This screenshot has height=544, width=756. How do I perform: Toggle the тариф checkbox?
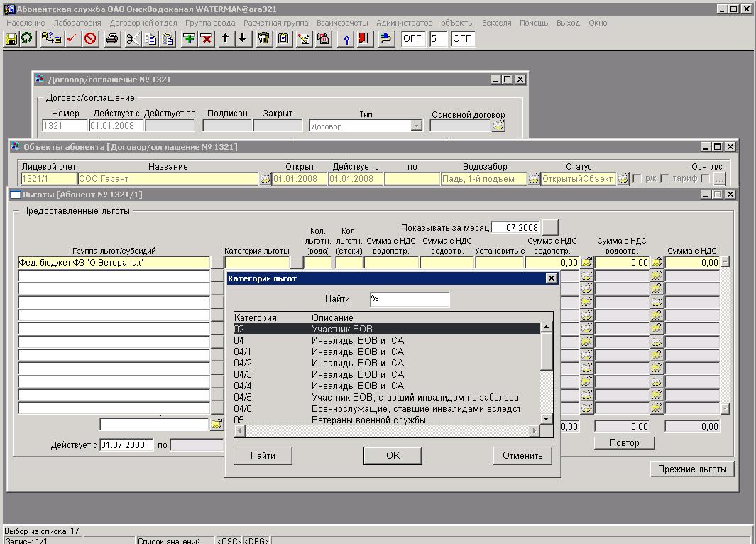[x=664, y=179]
